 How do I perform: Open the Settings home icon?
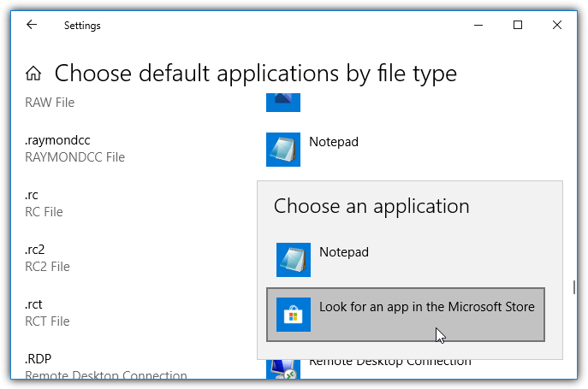pos(33,73)
